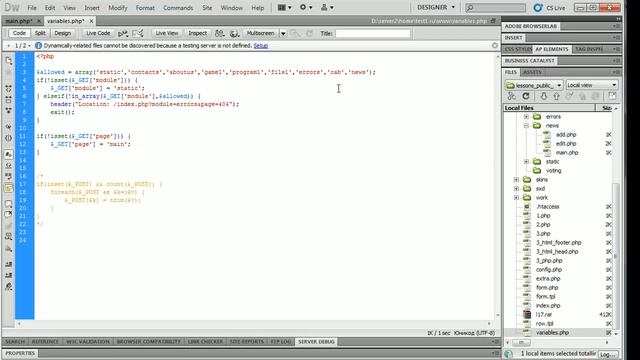Screen dimensions: 640x360
Task: Click the Connect to remote host icon
Action: point(511,96)
